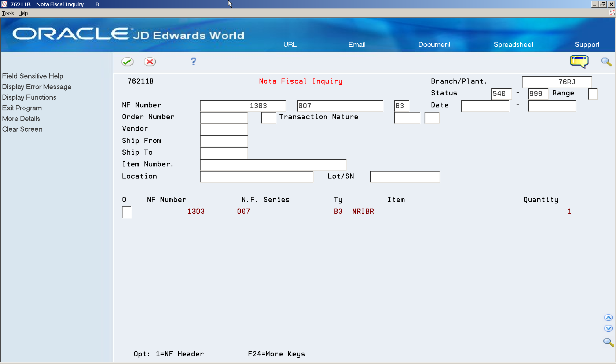The width and height of the screenshot is (616, 364).
Task: Click the first Date range field
Action: 485,106
